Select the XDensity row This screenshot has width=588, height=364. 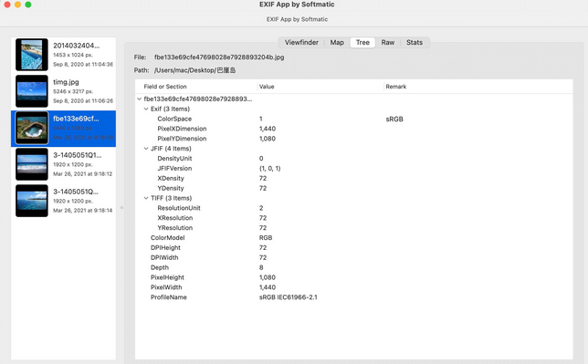pos(354,178)
